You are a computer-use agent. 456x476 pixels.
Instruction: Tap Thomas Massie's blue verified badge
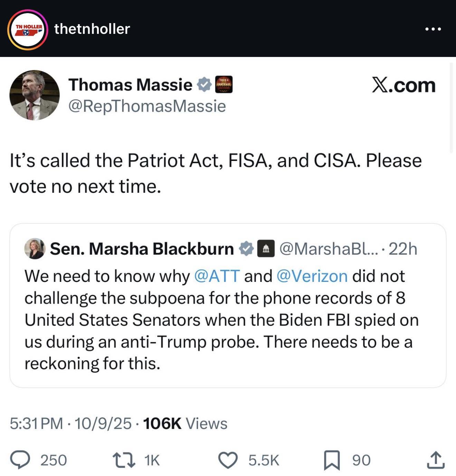click(204, 85)
